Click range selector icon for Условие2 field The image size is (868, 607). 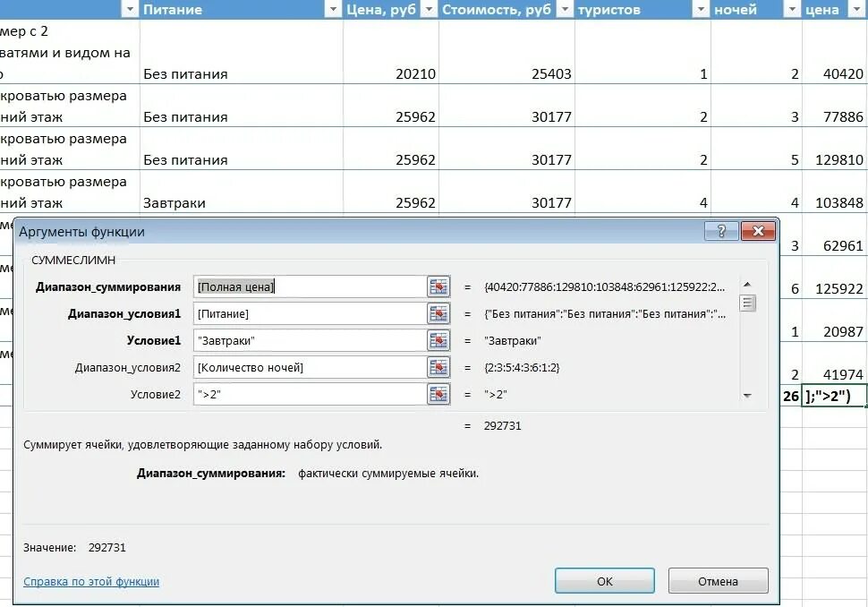[438, 394]
